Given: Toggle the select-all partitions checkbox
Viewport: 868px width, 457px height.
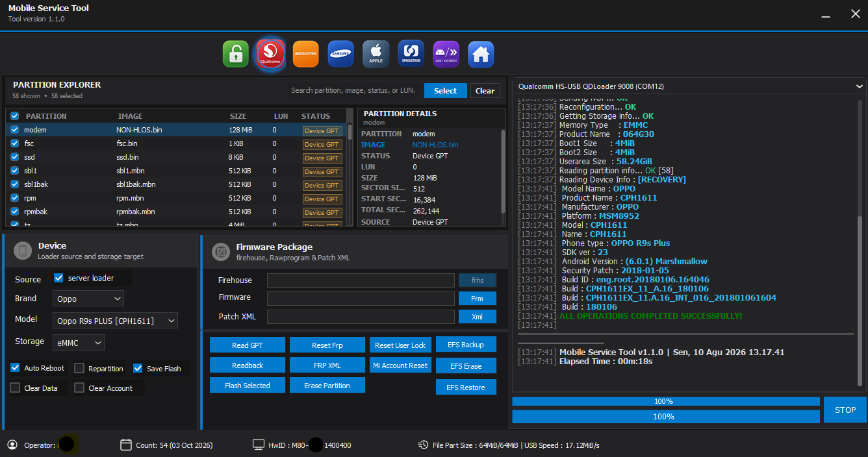Looking at the screenshot, I should coord(14,116).
